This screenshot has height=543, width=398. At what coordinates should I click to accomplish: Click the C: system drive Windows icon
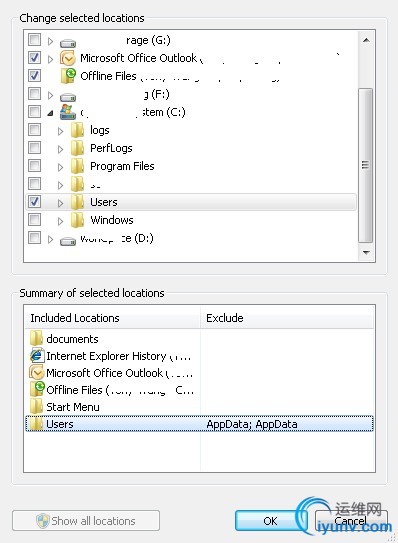click(68, 112)
